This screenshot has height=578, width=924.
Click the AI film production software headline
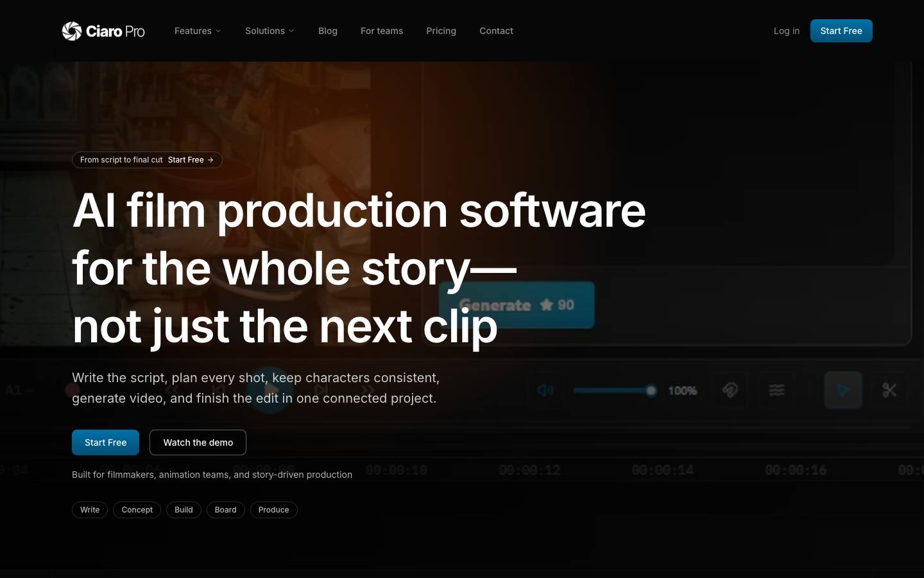(359, 268)
